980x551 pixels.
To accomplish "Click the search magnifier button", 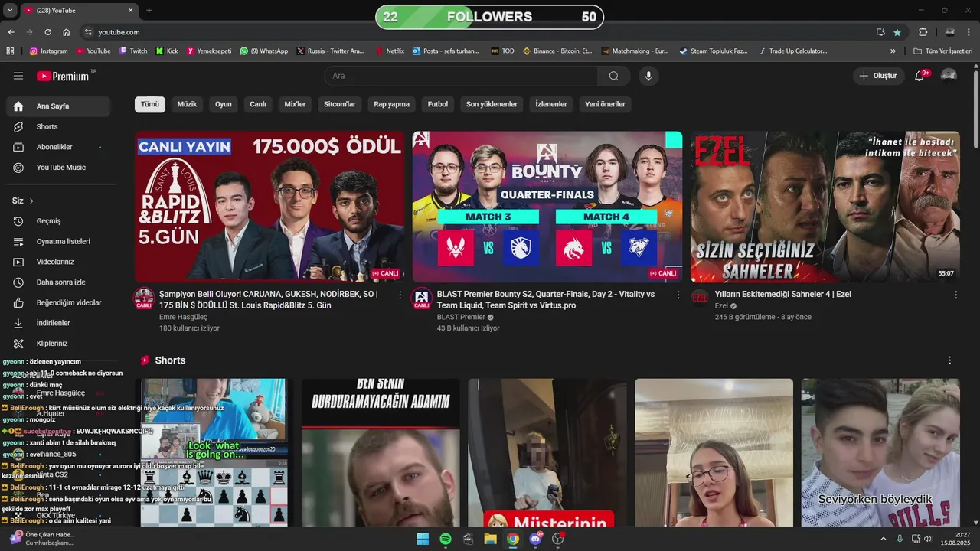I will 614,76.
